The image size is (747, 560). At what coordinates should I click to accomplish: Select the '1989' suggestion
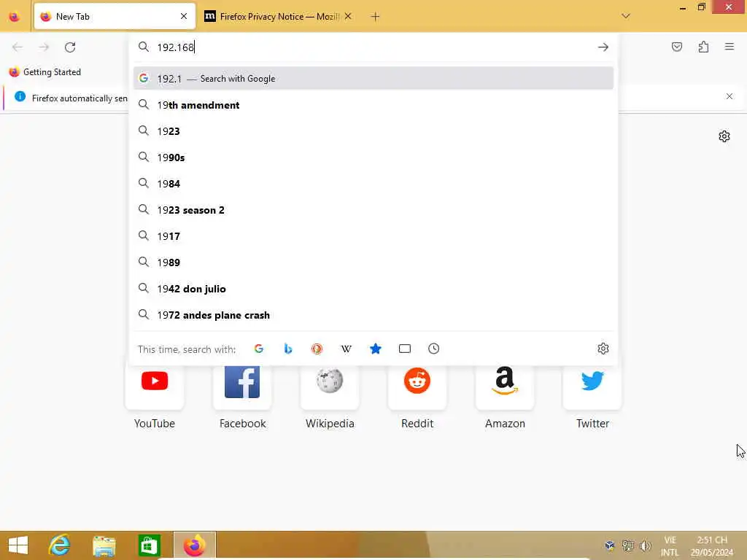[373, 262]
